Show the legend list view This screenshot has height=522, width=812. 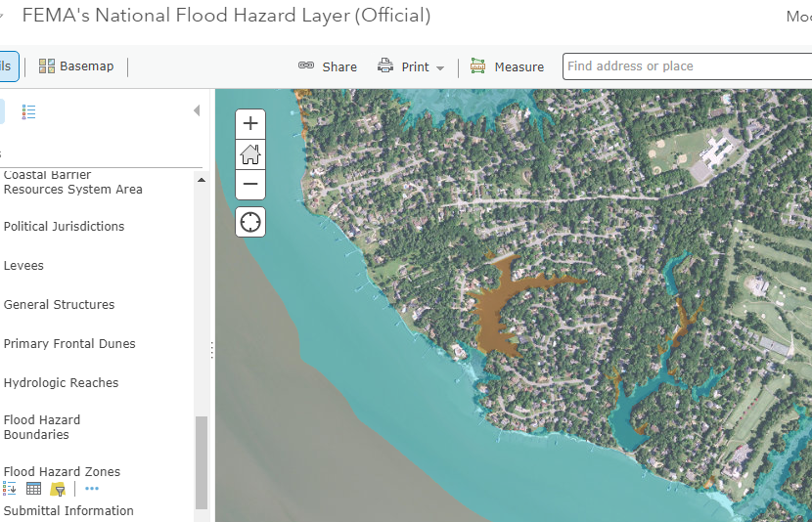click(x=29, y=112)
